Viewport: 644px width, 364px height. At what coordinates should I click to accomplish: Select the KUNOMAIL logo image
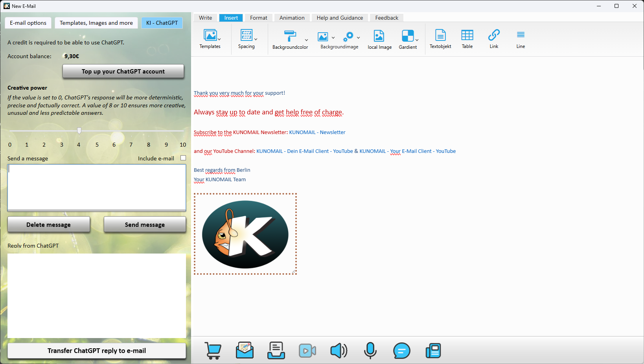pyautogui.click(x=245, y=234)
